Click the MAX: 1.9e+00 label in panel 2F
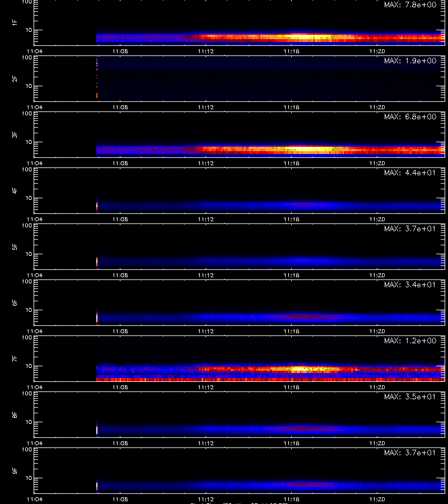 click(x=410, y=60)
